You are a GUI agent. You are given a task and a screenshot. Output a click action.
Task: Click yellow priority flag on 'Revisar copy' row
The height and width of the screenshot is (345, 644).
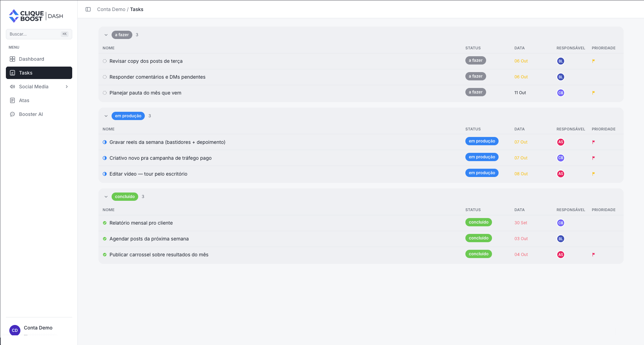(594, 61)
